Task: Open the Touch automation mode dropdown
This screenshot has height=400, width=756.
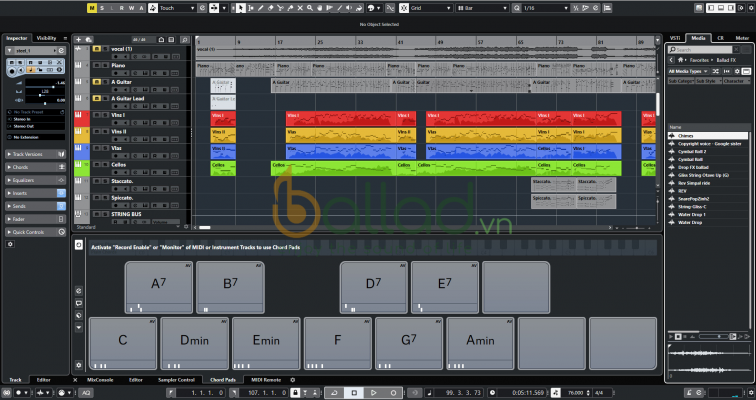Action: (x=178, y=8)
